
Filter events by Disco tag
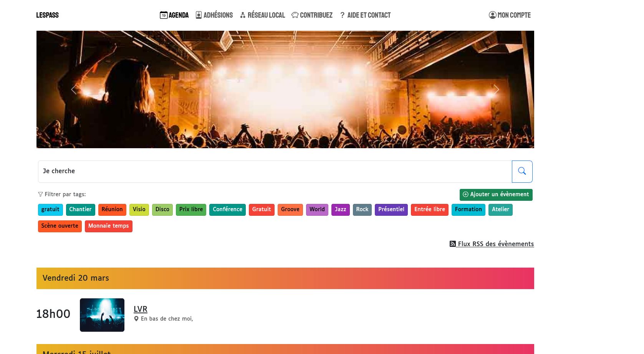(x=162, y=210)
